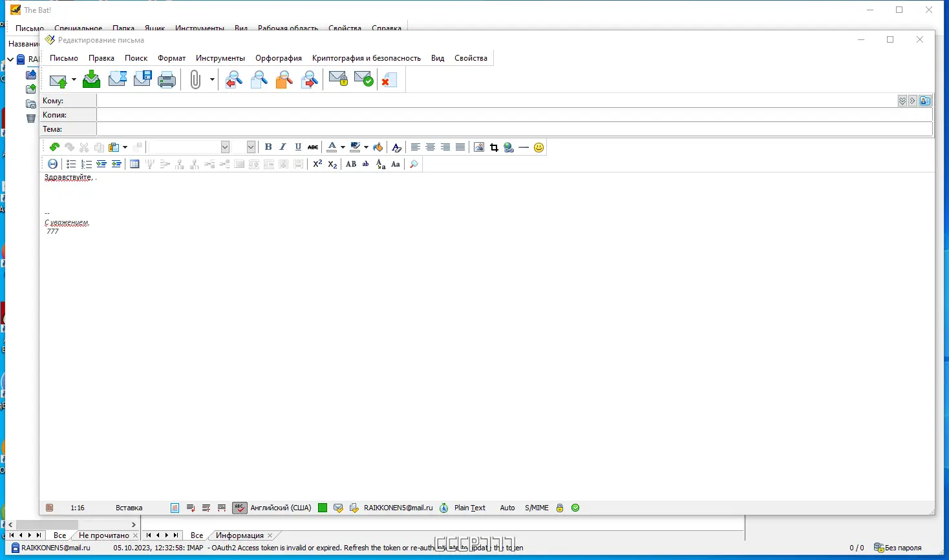
Task: Click the envelope with padlock encrypt icon
Action: (338, 79)
